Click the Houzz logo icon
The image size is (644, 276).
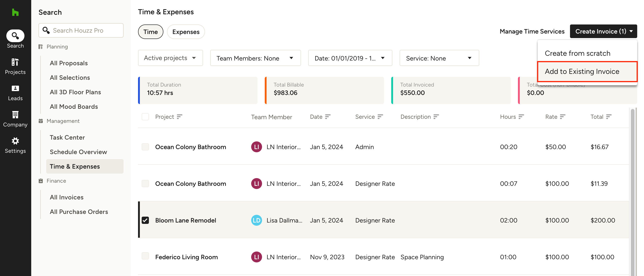(x=15, y=12)
